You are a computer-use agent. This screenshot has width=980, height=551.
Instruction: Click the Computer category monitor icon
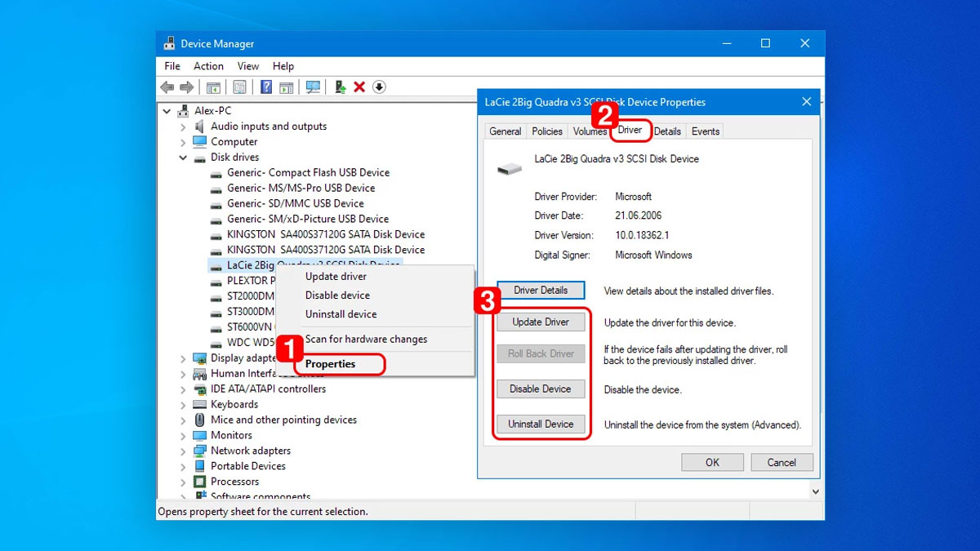click(x=199, y=142)
